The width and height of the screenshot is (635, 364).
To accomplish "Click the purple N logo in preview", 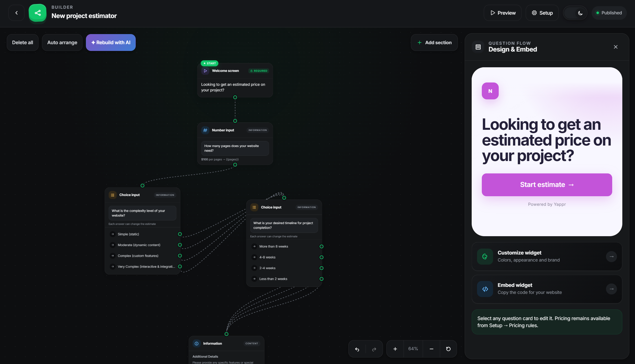I will [x=490, y=91].
